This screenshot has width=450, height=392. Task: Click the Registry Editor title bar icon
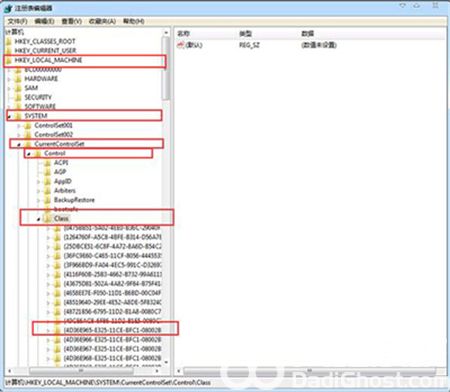8,8
